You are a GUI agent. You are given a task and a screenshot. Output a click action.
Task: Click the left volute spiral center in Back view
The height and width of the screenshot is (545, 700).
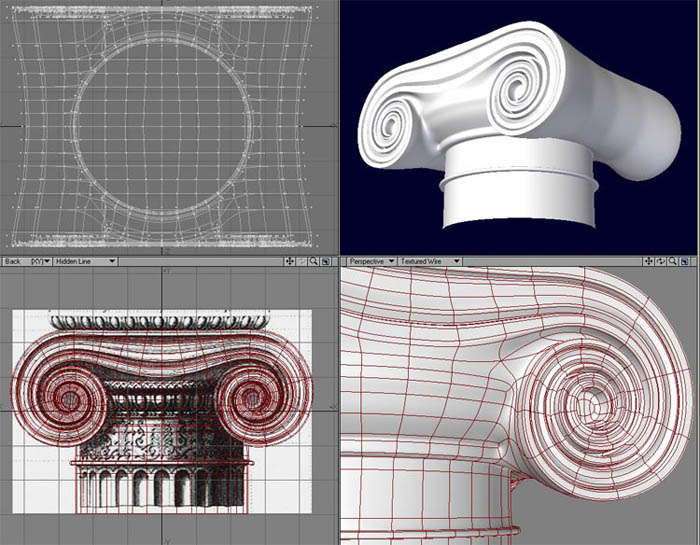[x=71, y=399]
